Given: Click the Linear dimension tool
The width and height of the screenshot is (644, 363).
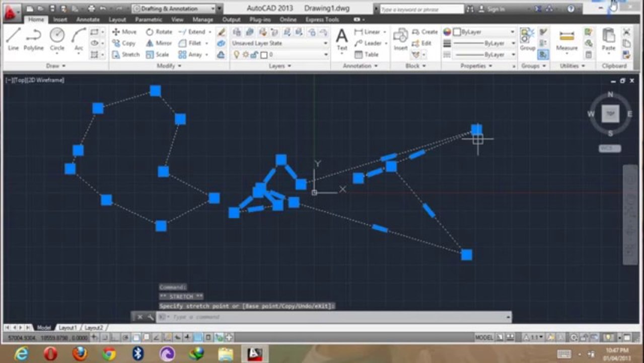Looking at the screenshot, I should [368, 32].
